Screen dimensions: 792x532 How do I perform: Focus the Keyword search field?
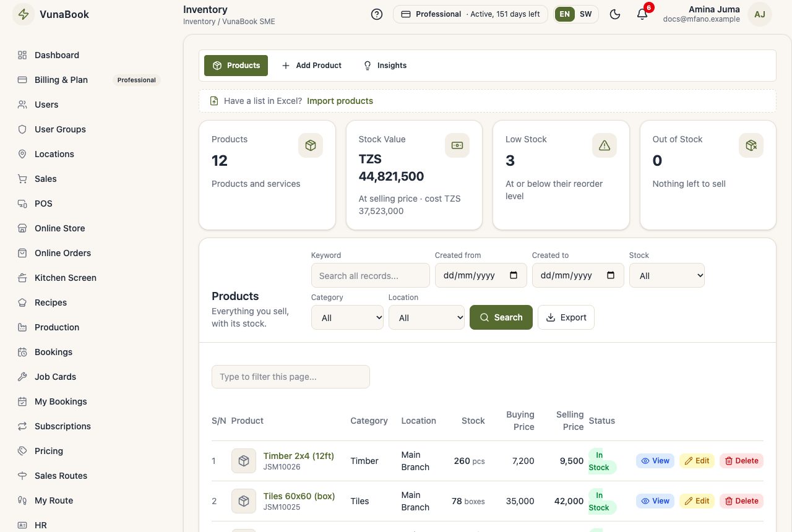[x=371, y=275]
